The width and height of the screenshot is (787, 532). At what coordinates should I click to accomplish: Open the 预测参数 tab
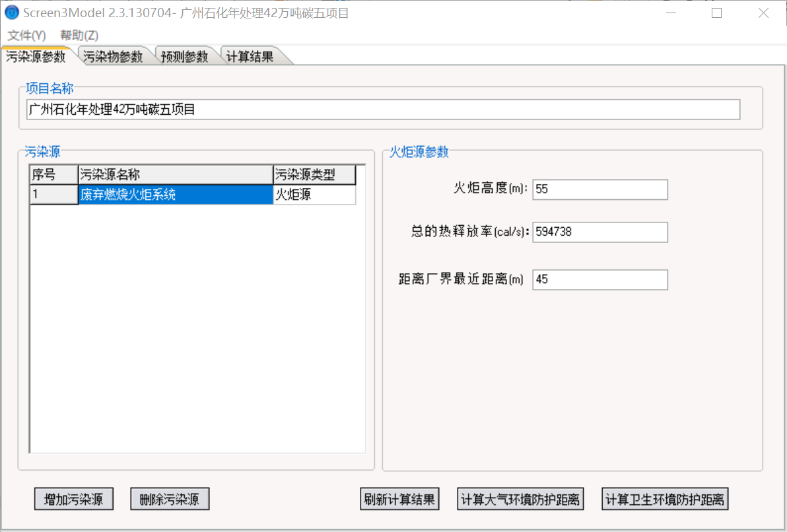pos(184,56)
